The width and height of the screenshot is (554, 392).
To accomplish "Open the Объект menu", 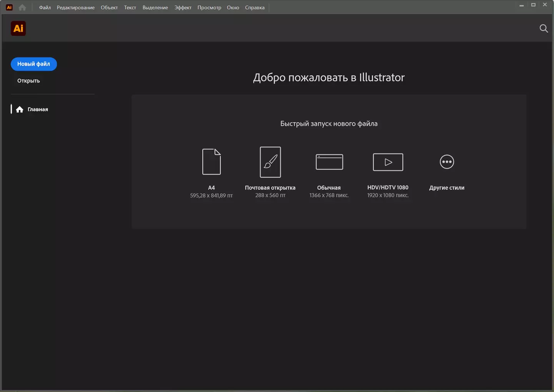I will pos(109,8).
